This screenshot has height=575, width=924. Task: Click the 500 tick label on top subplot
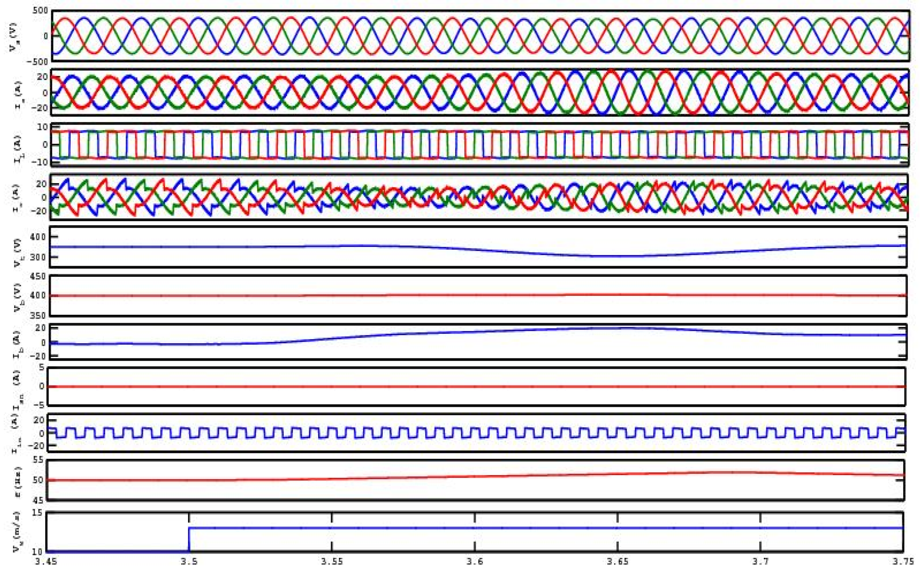pyautogui.click(x=40, y=10)
